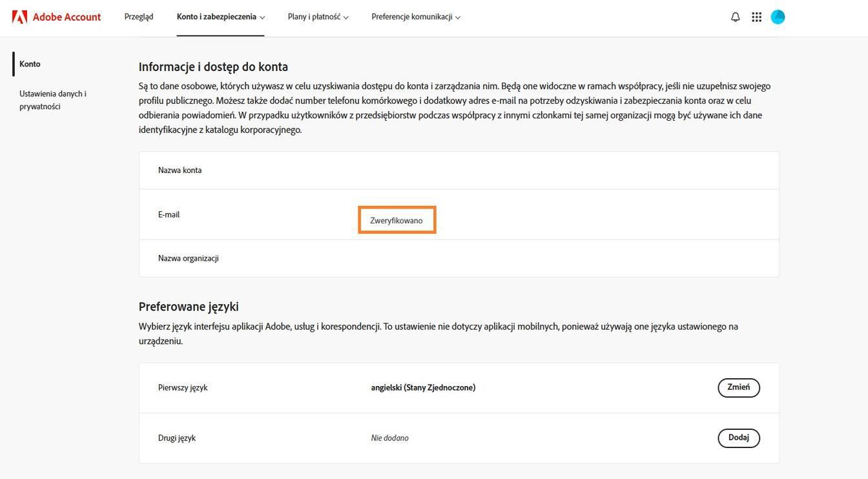Click angielski (Stany Zjednoczone) value
Image resolution: width=868 pixels, height=479 pixels.
point(423,388)
